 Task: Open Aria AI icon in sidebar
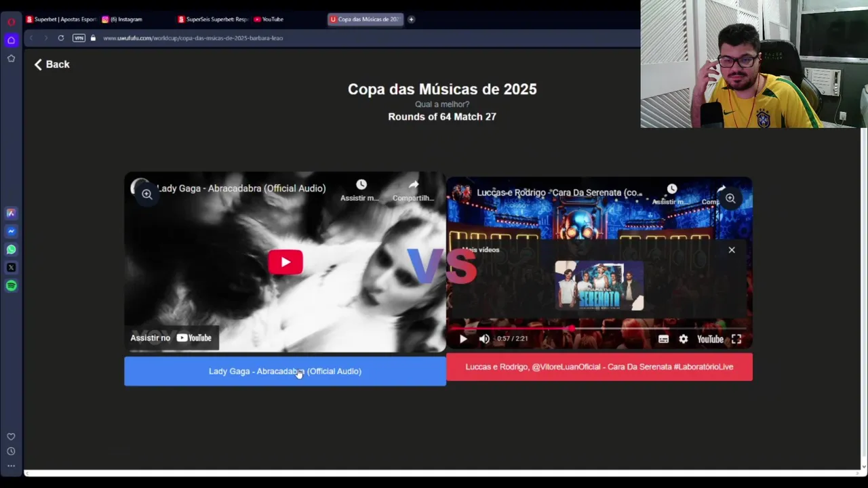pos(11,213)
